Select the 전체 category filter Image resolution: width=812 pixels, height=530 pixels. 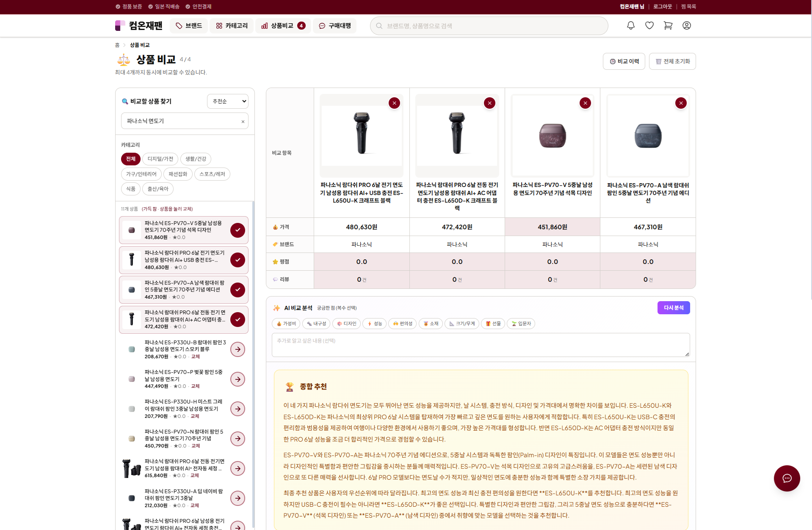tap(130, 159)
